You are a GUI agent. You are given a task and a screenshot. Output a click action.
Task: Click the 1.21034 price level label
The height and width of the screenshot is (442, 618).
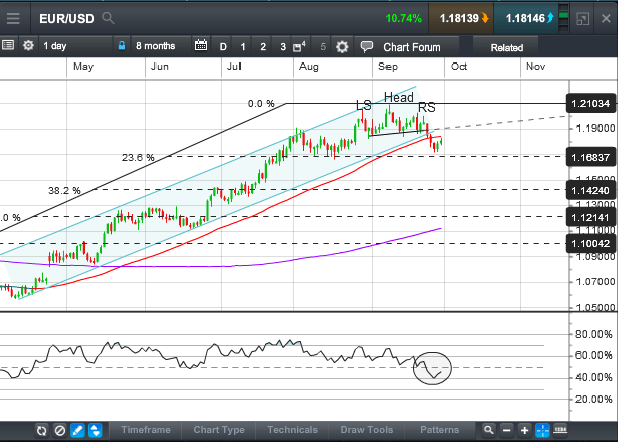pos(590,104)
